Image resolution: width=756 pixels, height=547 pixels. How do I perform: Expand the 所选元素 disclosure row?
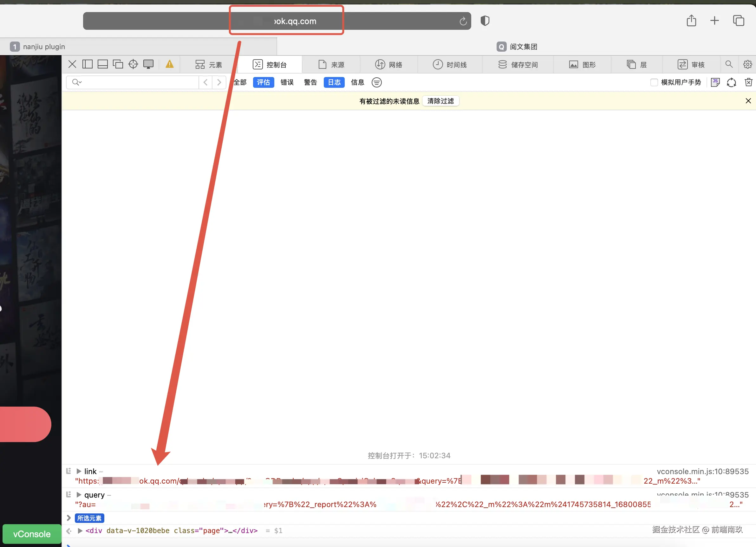[x=69, y=518]
